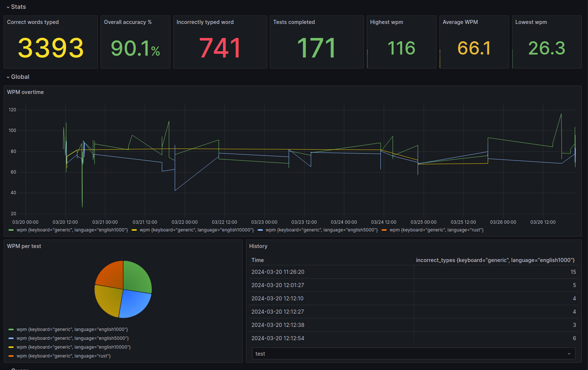Open the Tests completed panel title
The height and width of the screenshot is (370, 588).
click(294, 22)
